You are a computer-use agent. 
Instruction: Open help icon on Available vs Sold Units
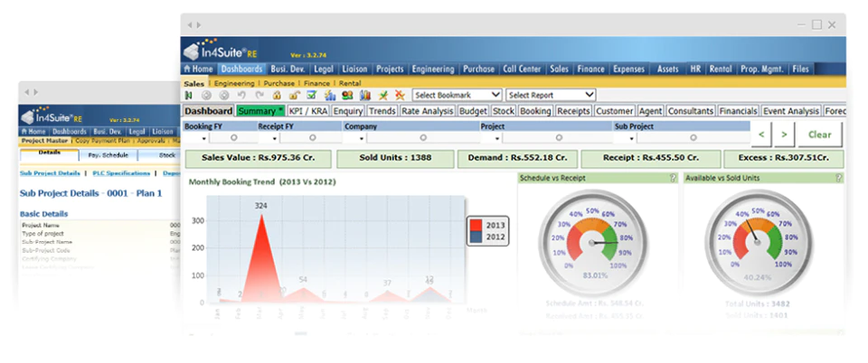(838, 178)
